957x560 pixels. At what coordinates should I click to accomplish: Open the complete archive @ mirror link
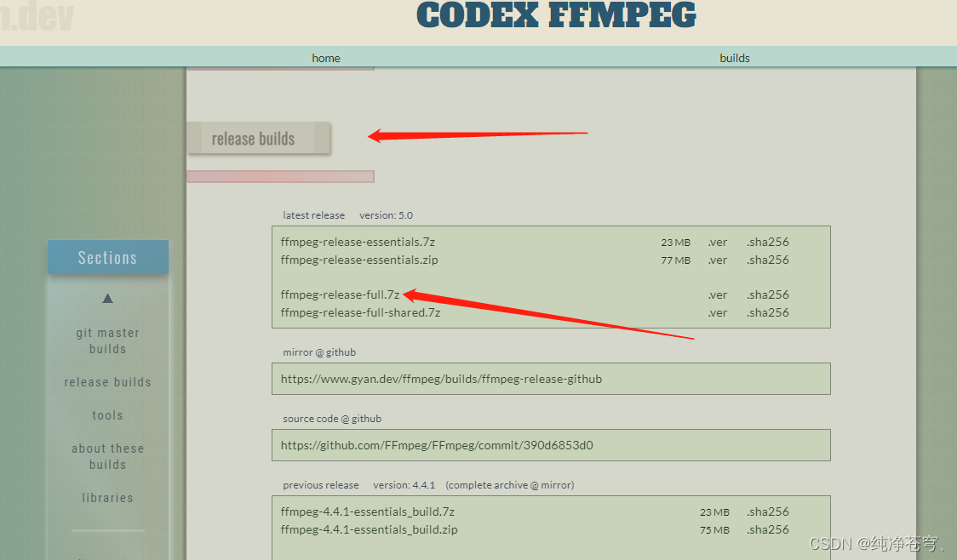click(x=510, y=485)
